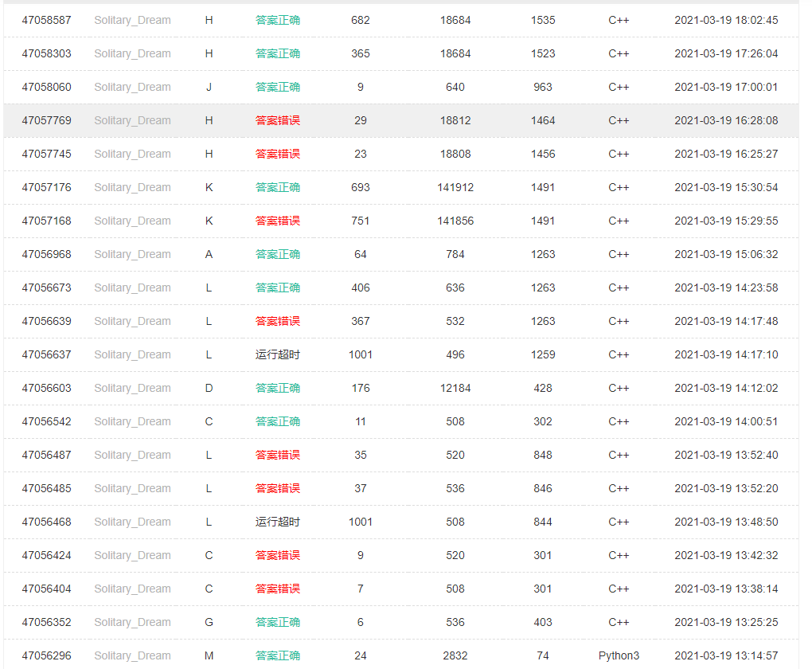Open problem C in submission 47056424
812x669 pixels.
(209, 555)
